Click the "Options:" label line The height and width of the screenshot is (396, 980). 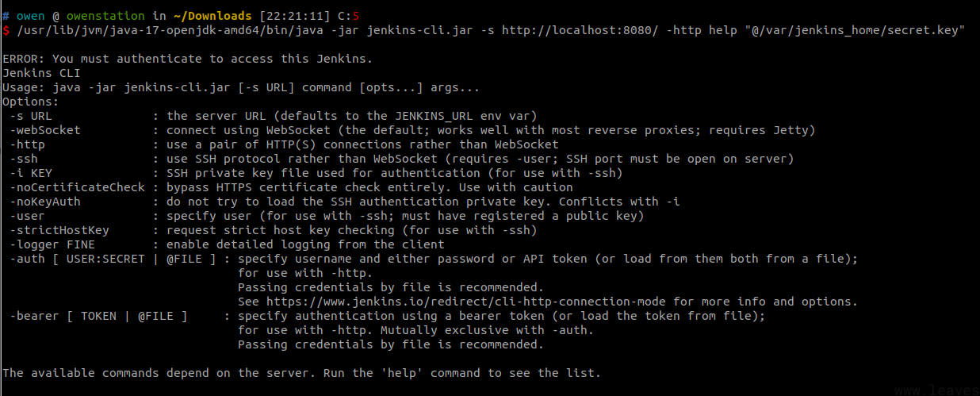(x=30, y=102)
